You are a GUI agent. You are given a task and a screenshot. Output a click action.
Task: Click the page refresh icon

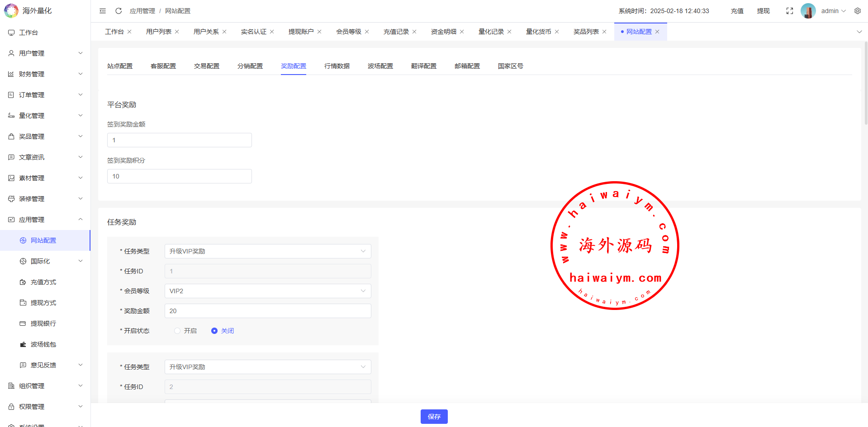(x=119, y=11)
